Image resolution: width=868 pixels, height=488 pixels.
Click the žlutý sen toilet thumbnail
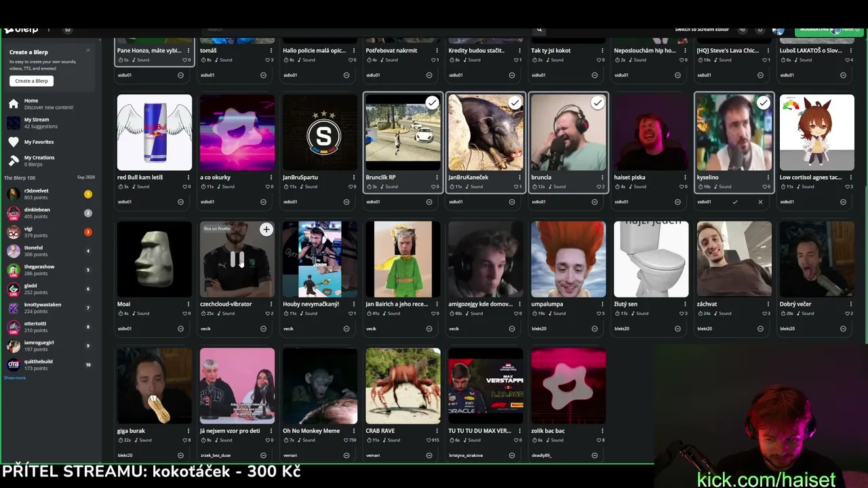(651, 259)
